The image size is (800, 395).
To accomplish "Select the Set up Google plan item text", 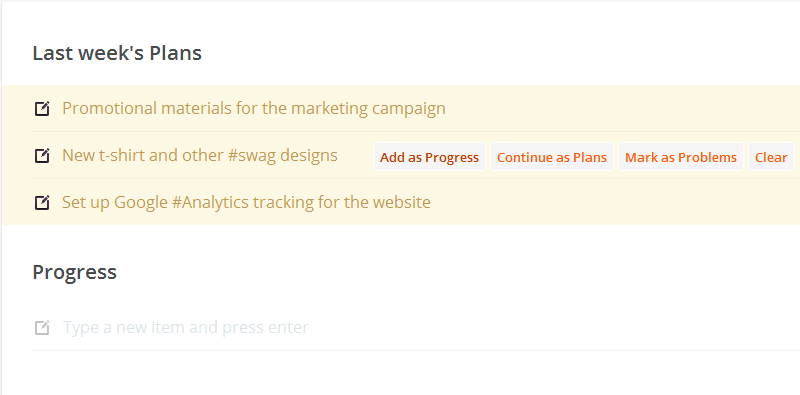I will pos(246,202).
